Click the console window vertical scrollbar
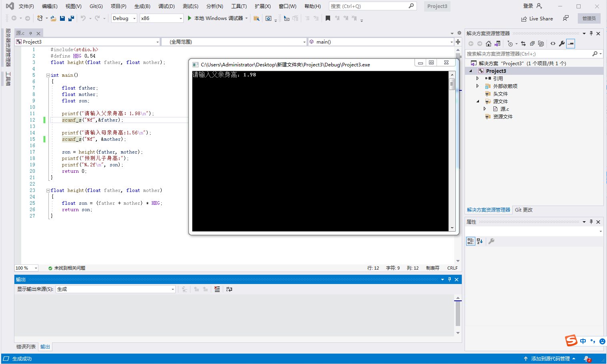The width and height of the screenshot is (607, 364). pos(452,151)
